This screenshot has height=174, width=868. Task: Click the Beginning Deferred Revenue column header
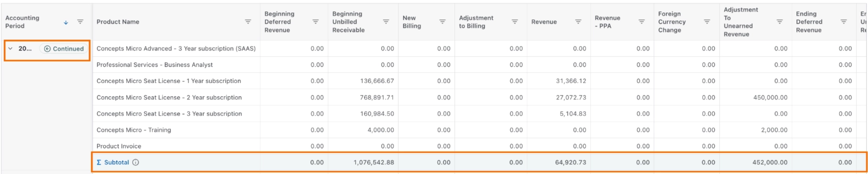(280, 22)
